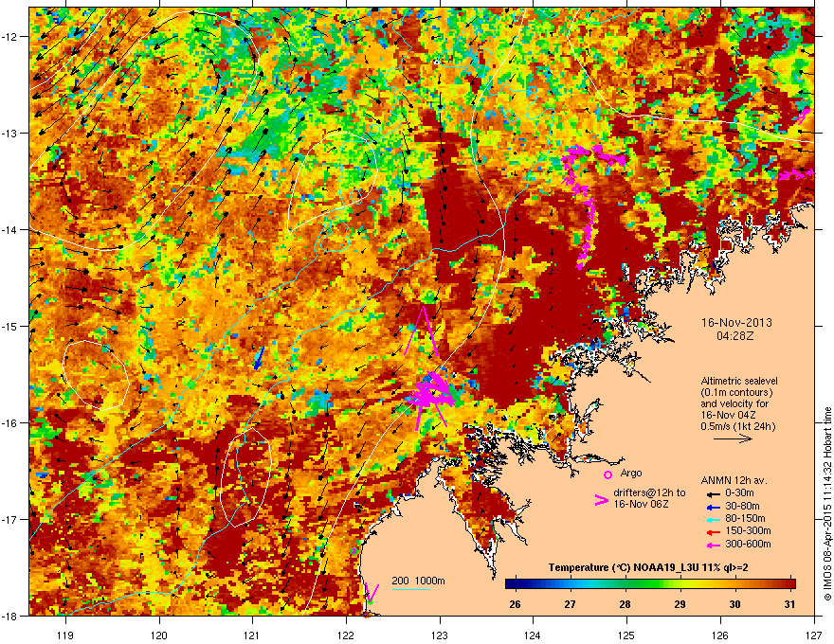Click the ANMN 12h av. heading

click(x=734, y=481)
